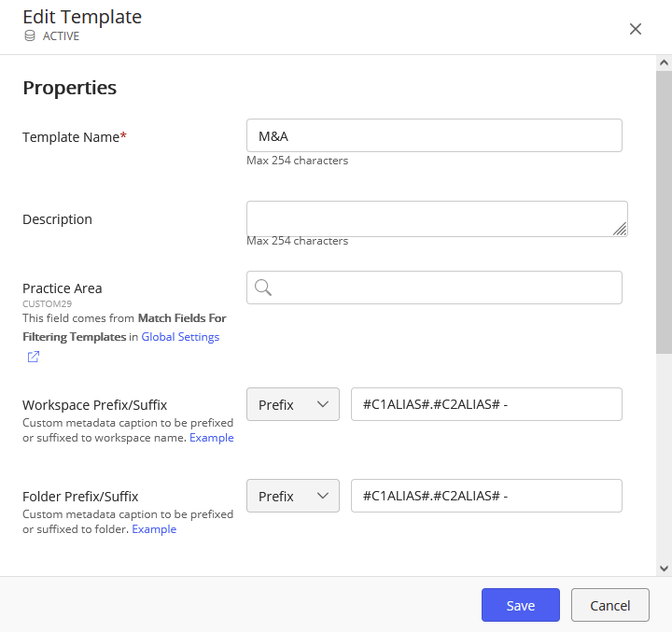Viewport: 672px width, 632px height.
Task: Click the vertical scrollbar thumb
Action: [x=664, y=210]
